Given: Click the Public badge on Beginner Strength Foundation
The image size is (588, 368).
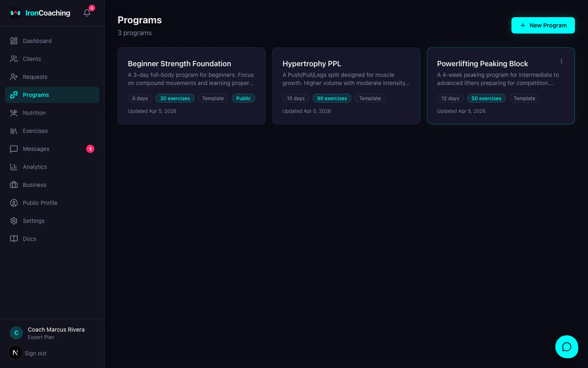Looking at the screenshot, I should click(x=243, y=98).
